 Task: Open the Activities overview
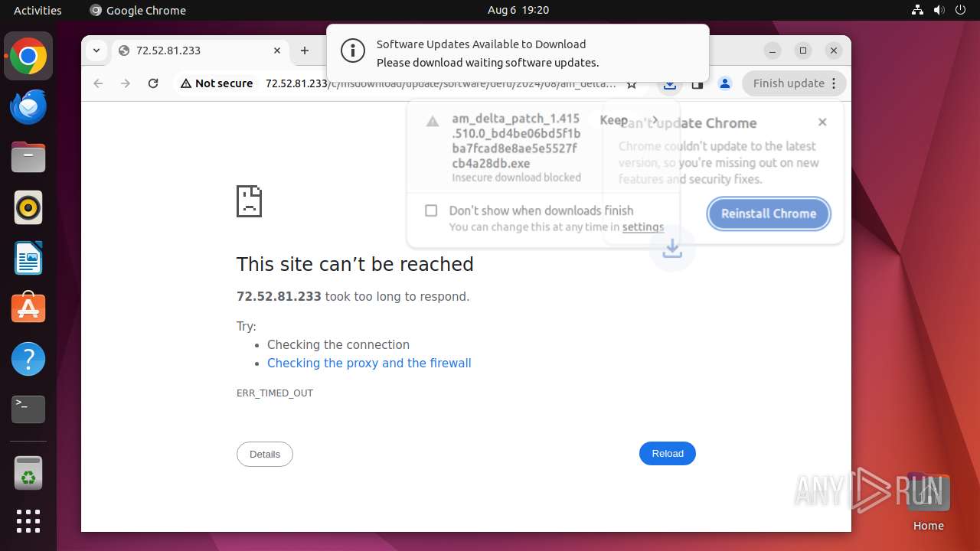tap(38, 10)
